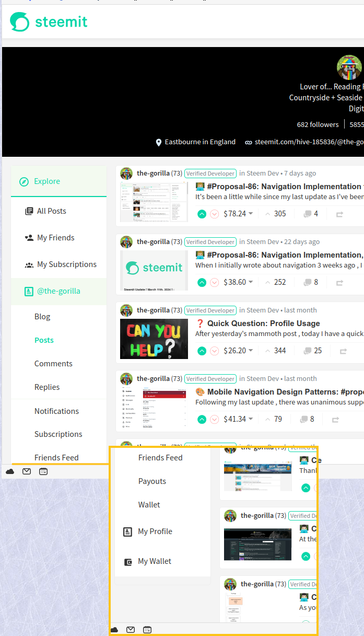Click the-gorilla author name on 22 days ago post

[x=154, y=242]
